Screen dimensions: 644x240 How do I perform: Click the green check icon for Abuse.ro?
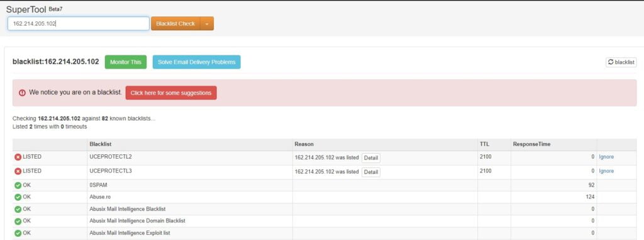(18, 197)
